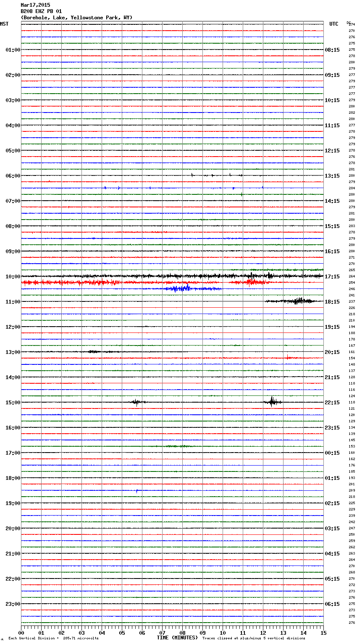The height and width of the screenshot is (644, 357).
Task: Click the DC offset value 246
Action: 352,289
